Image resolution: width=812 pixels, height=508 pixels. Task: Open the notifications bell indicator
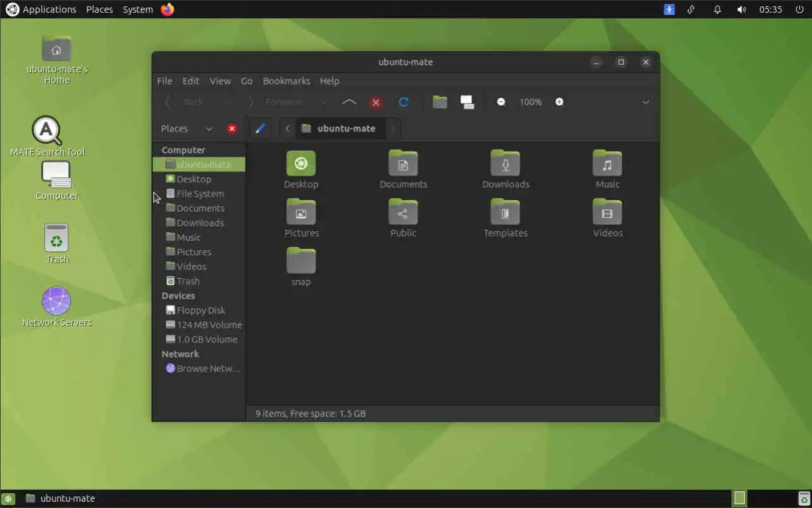tap(717, 10)
